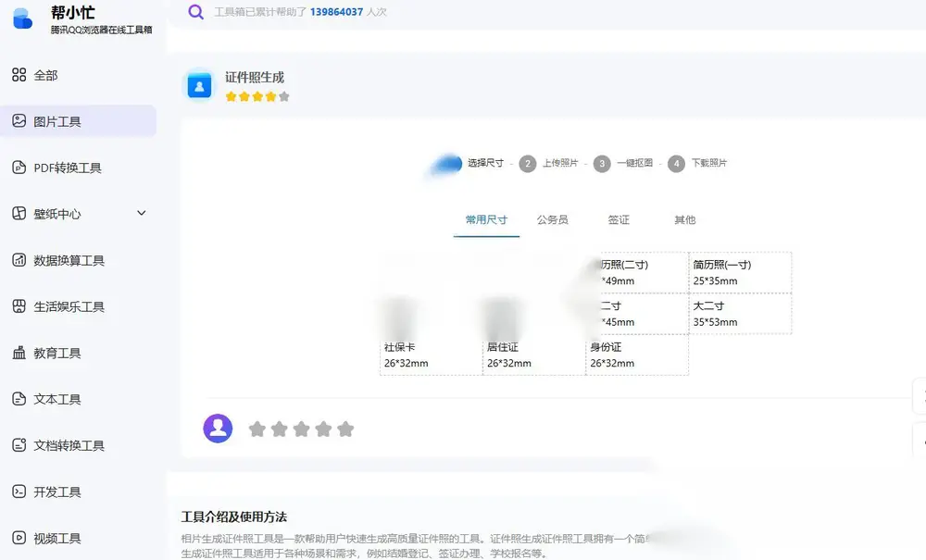The width and height of the screenshot is (926, 560).
Task: Open the 图片工具 menu label
Action: click(57, 121)
